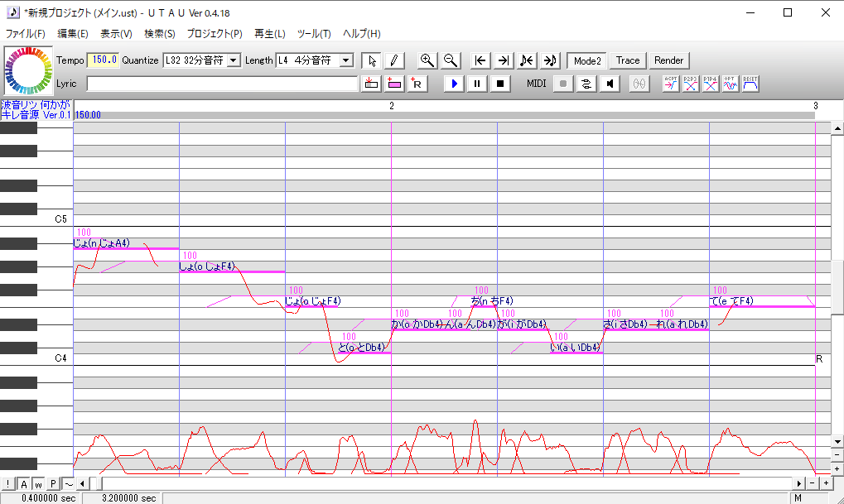Click horizontal zoom plus button at bottom right
The width and height of the screenshot is (844, 504).
(826, 483)
